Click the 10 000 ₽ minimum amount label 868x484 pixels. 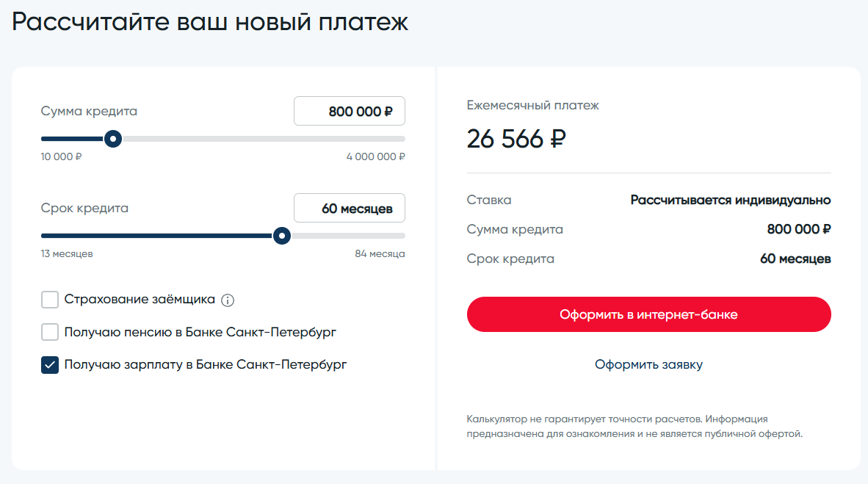pos(62,156)
